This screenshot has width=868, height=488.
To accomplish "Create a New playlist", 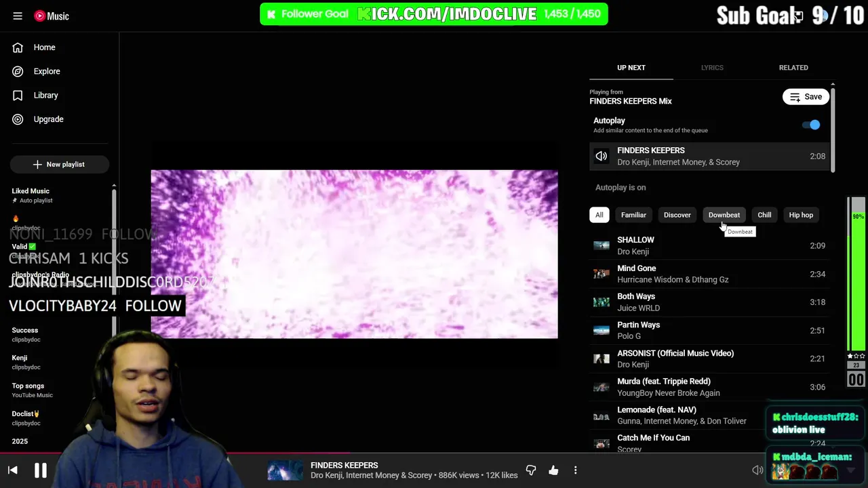I will click(59, 164).
